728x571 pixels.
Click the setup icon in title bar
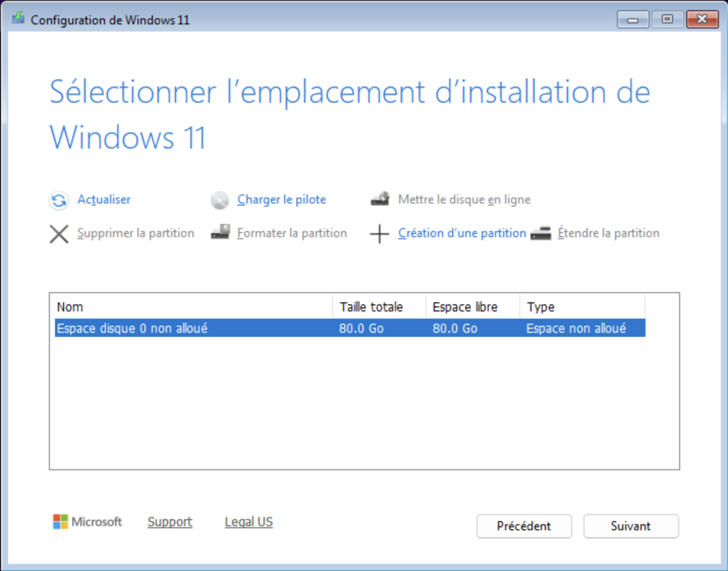18,19
